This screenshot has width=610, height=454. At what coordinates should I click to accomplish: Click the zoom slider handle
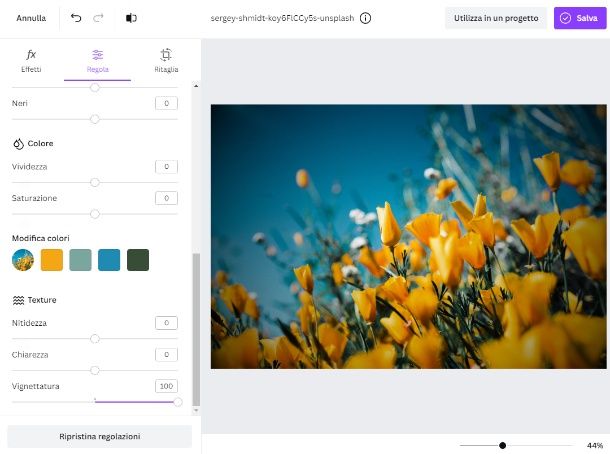click(x=503, y=445)
